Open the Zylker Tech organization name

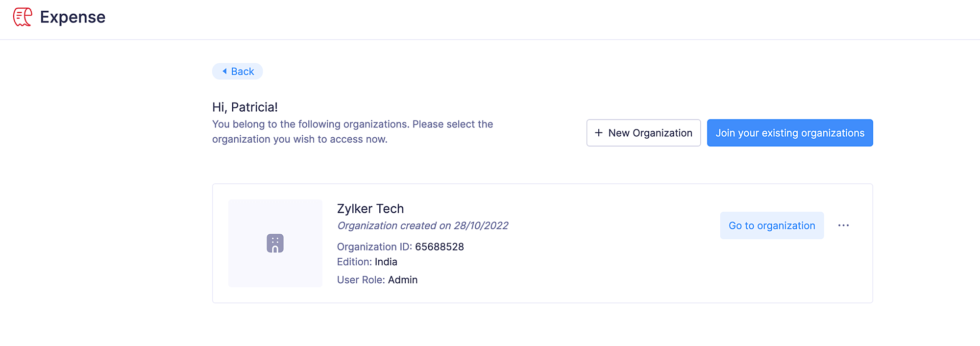pos(370,209)
